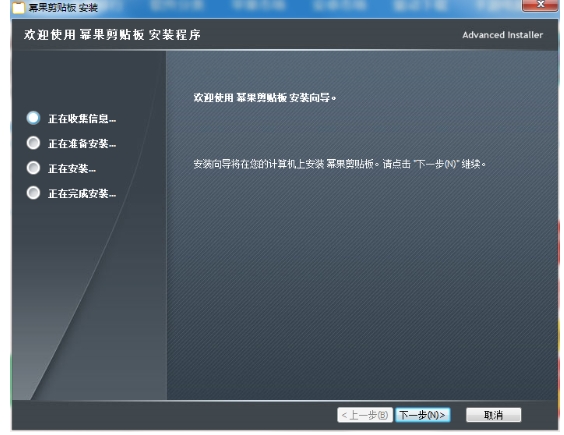Click the 正在准备安装... step label

tap(82, 144)
